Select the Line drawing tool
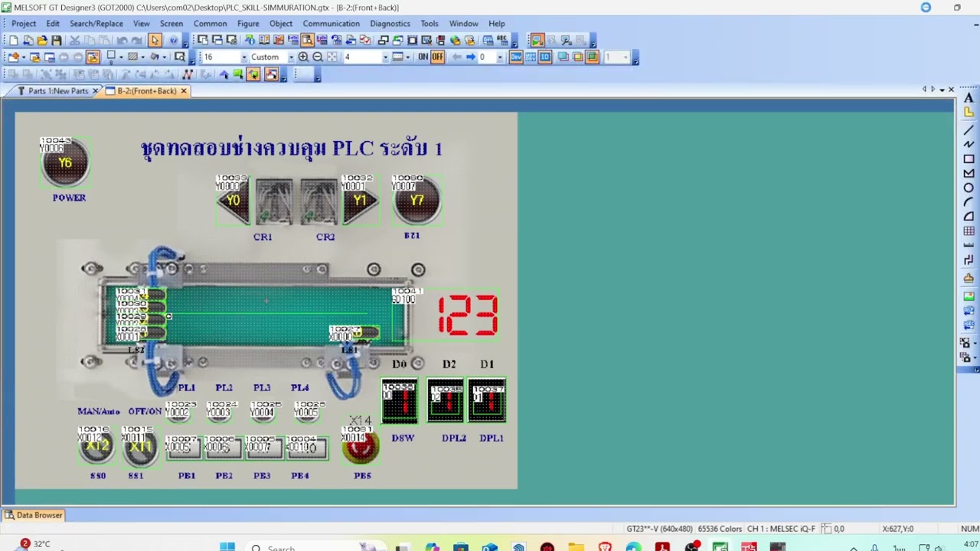The width and height of the screenshot is (980, 551). (969, 129)
